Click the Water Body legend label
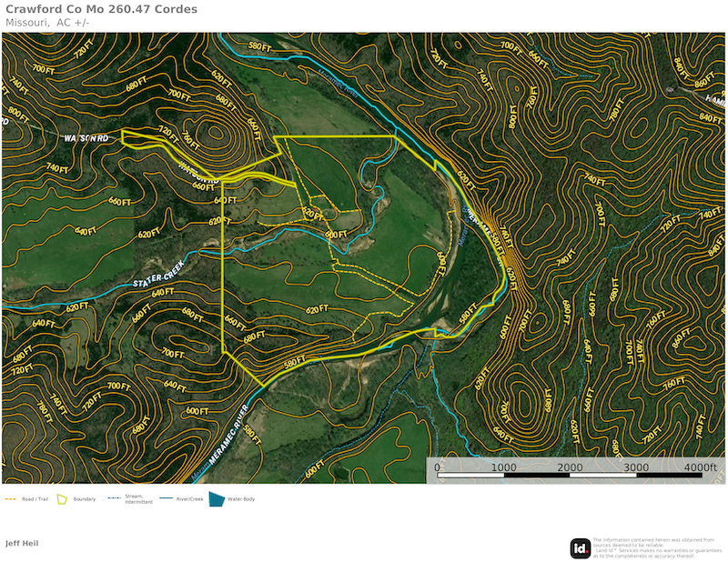The image size is (728, 562). 241,499
